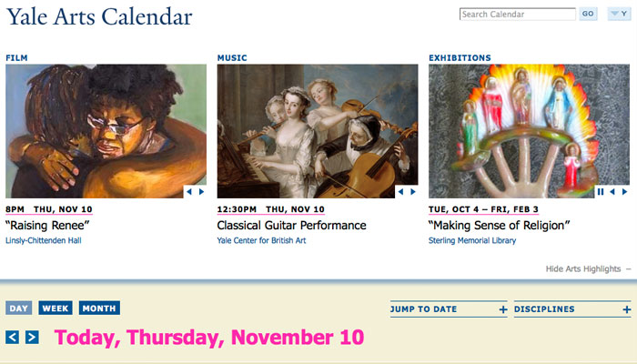The image size is (637, 364).
Task: Hide Arts Highlights section
Action: coord(588,269)
